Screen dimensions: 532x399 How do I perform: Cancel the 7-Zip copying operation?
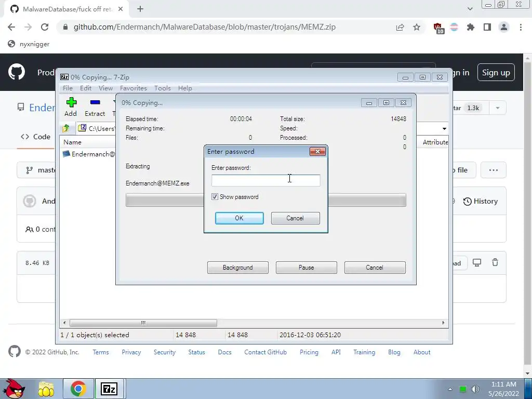tap(375, 268)
